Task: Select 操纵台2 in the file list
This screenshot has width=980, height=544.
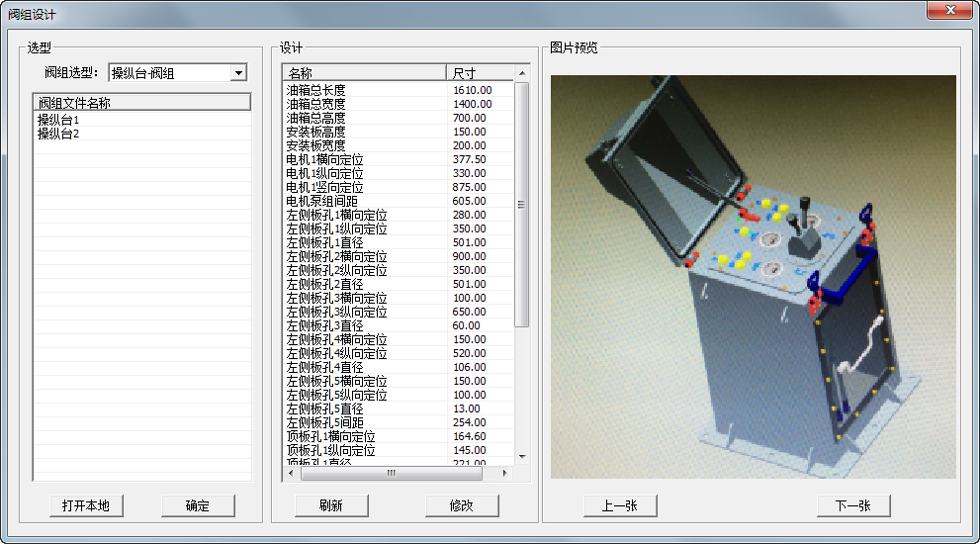Action: coord(58,134)
